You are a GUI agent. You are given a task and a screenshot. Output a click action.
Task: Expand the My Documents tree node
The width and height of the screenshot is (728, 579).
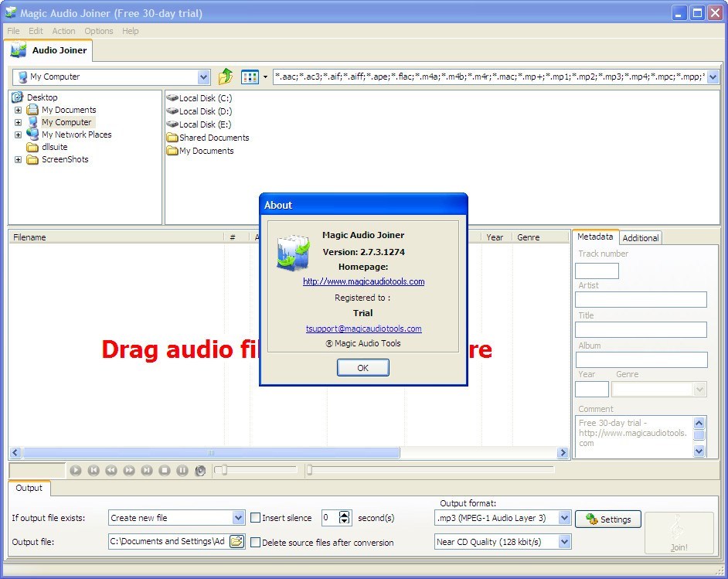click(x=18, y=110)
